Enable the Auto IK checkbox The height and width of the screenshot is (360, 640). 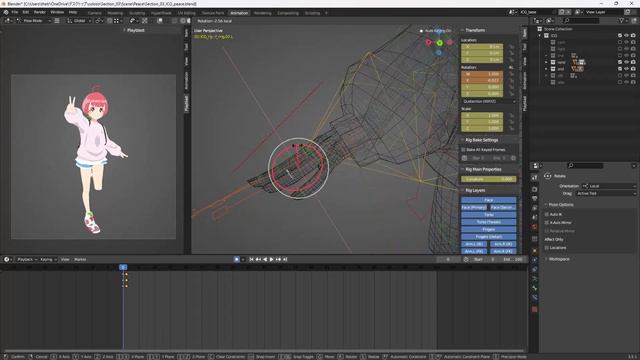[x=547, y=214]
